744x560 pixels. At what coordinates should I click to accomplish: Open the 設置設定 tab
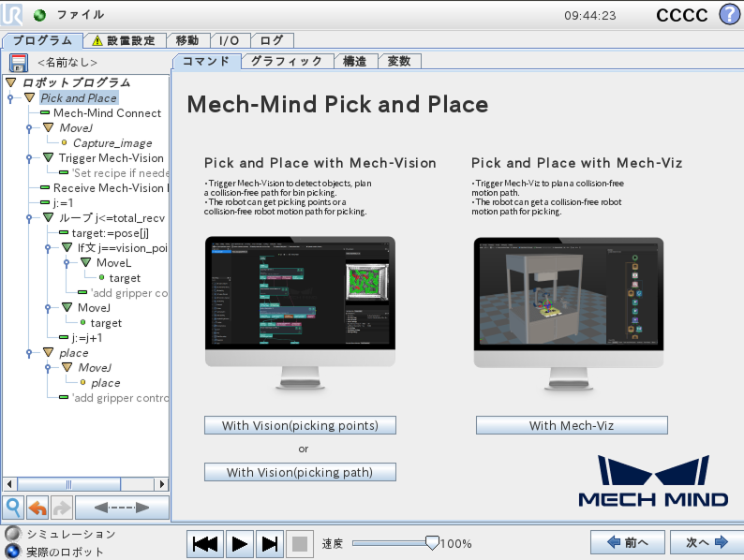tap(125, 41)
